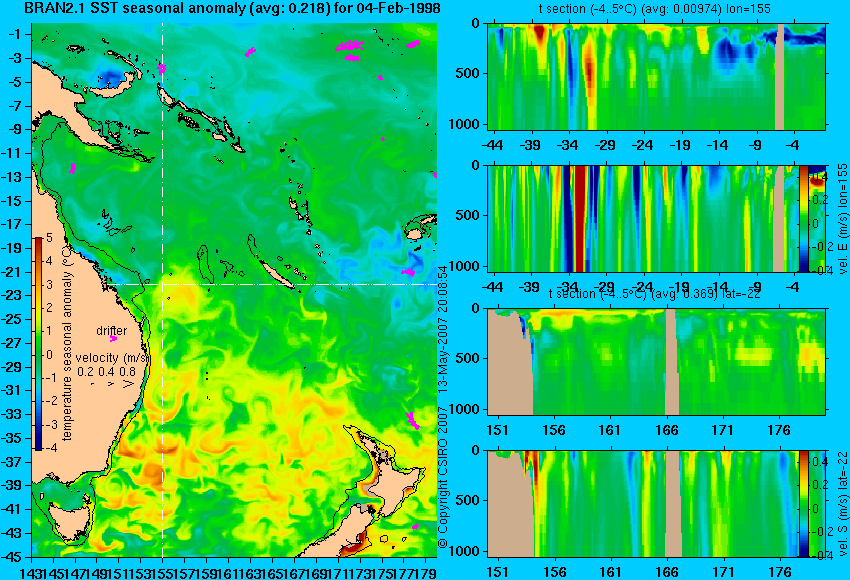Click the '166' longitude tick on bottom section plot
Image resolution: width=850 pixels, height=580 pixels.
point(666,572)
